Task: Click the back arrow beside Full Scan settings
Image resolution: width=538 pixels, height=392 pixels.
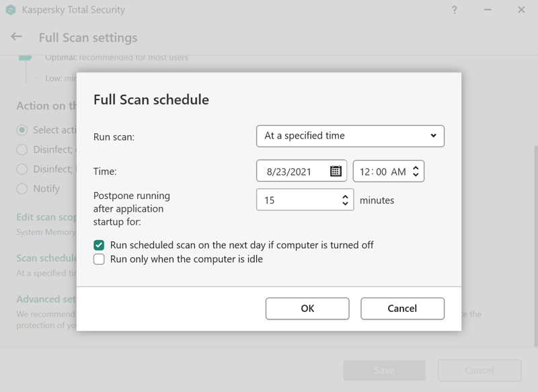Action: click(x=16, y=37)
